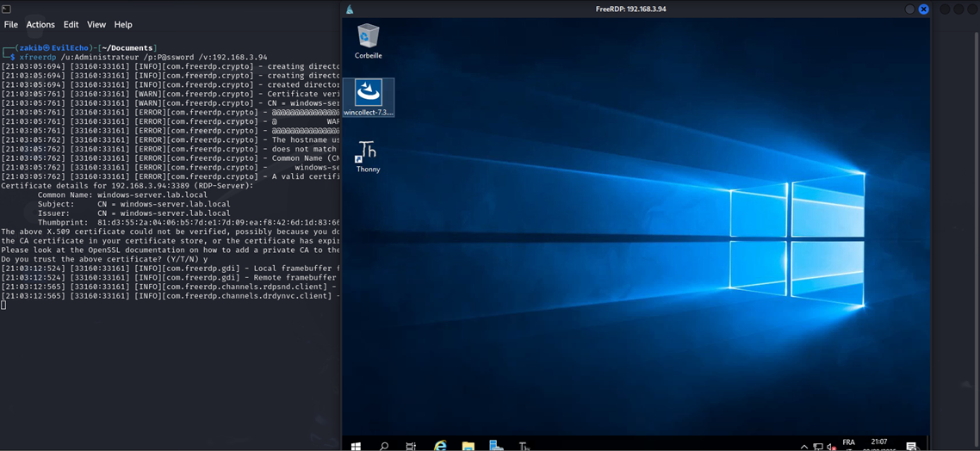The height and width of the screenshot is (451, 980).
Task: Click the muted volume tray icon
Action: pos(831,447)
